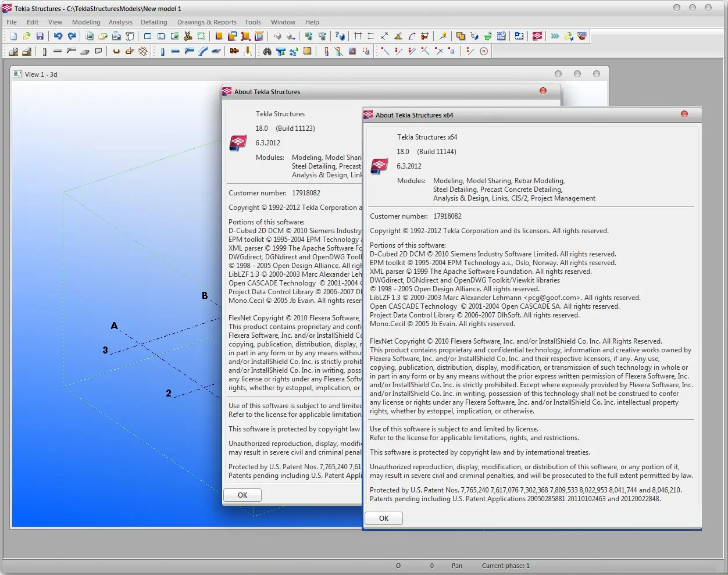Select the gray concrete beam tool

tap(58, 51)
